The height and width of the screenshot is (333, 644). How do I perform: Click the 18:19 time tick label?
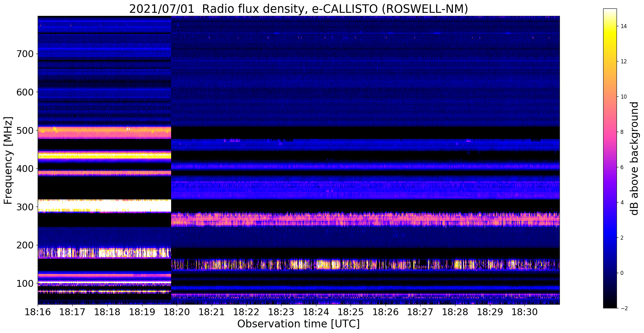pyautogui.click(x=142, y=311)
